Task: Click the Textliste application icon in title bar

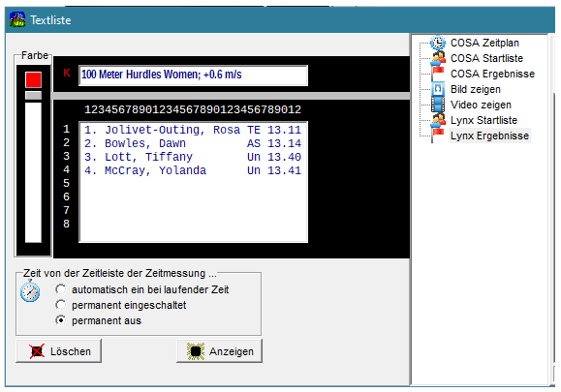Action: tap(17, 19)
